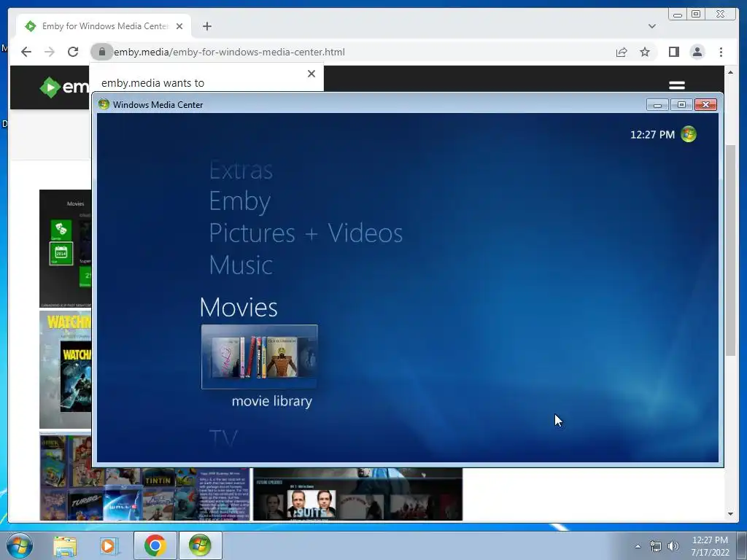This screenshot has width=747, height=560.
Task: Dismiss the emby.media permission prompt
Action: (311, 74)
